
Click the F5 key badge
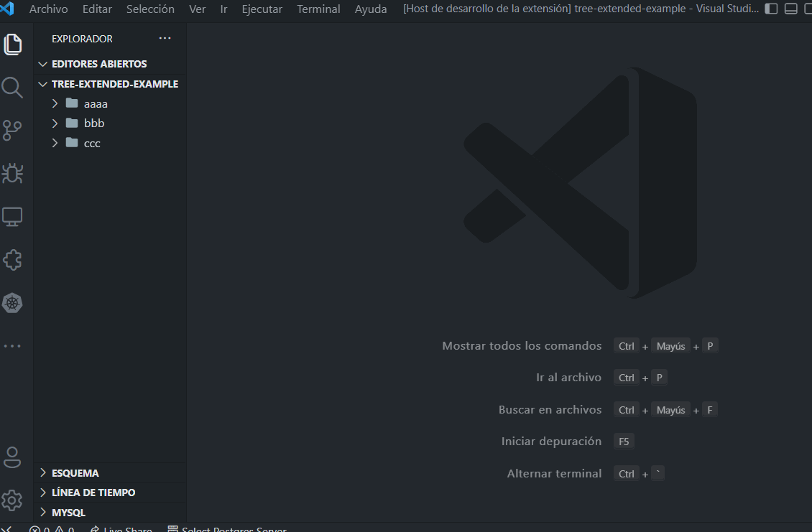pos(624,442)
